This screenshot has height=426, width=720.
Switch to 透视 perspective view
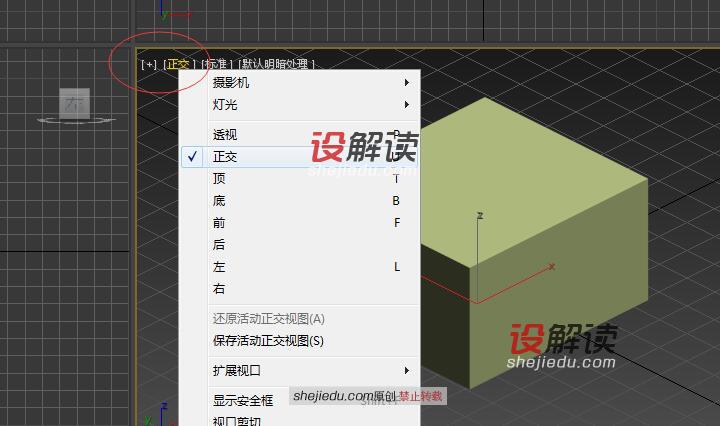(x=225, y=135)
